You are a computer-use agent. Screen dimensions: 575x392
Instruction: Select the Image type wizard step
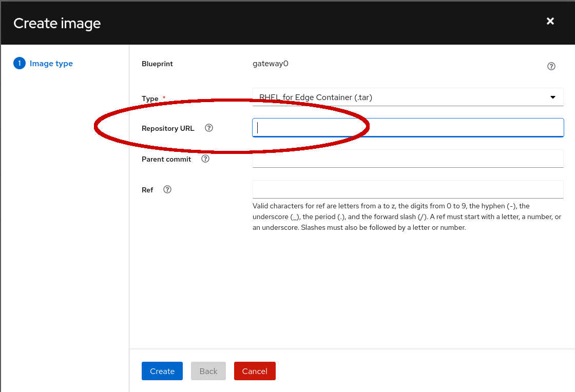click(51, 64)
